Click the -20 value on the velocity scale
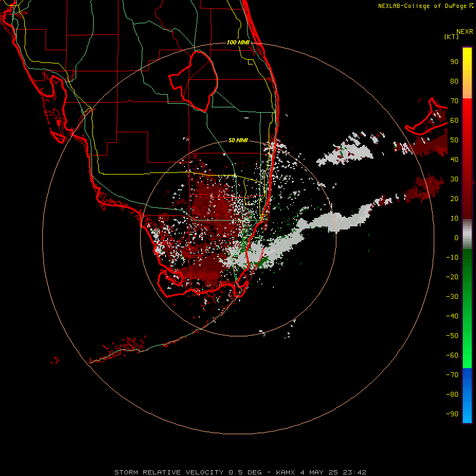The image size is (476, 476). (x=452, y=277)
